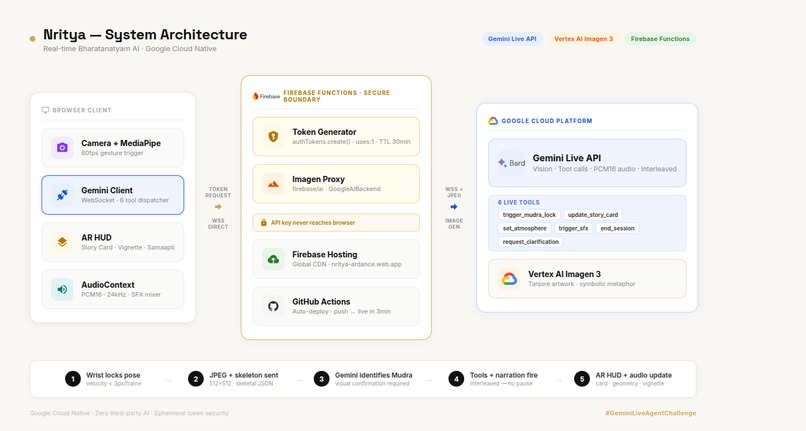Click the API key never reaches browser notice

(336, 223)
